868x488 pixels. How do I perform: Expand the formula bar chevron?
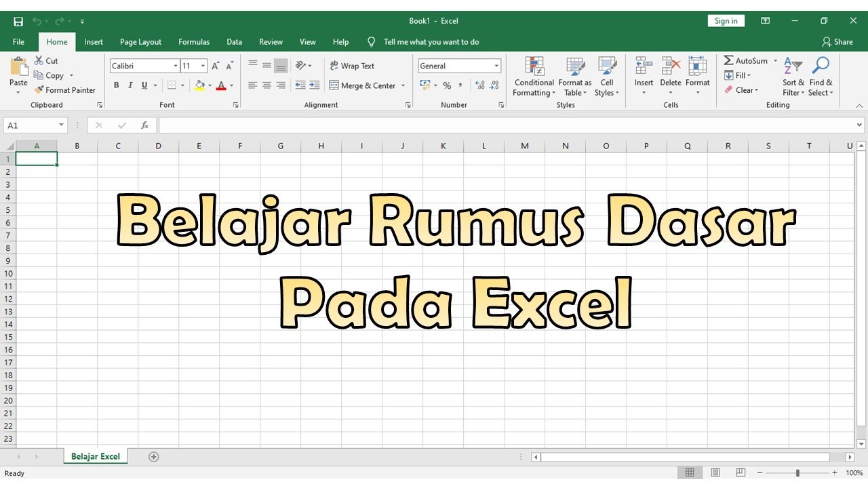click(x=860, y=125)
